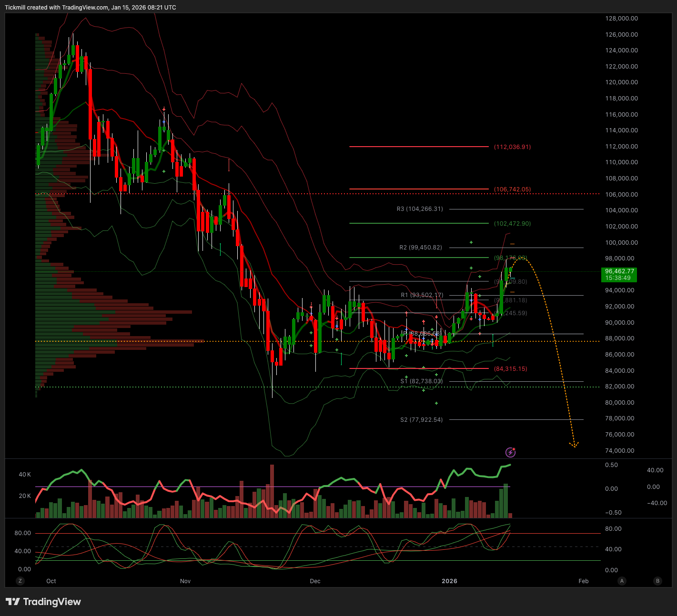Select the red 84,315.15 support label
Image resolution: width=677 pixels, height=616 pixels.
[510, 369]
